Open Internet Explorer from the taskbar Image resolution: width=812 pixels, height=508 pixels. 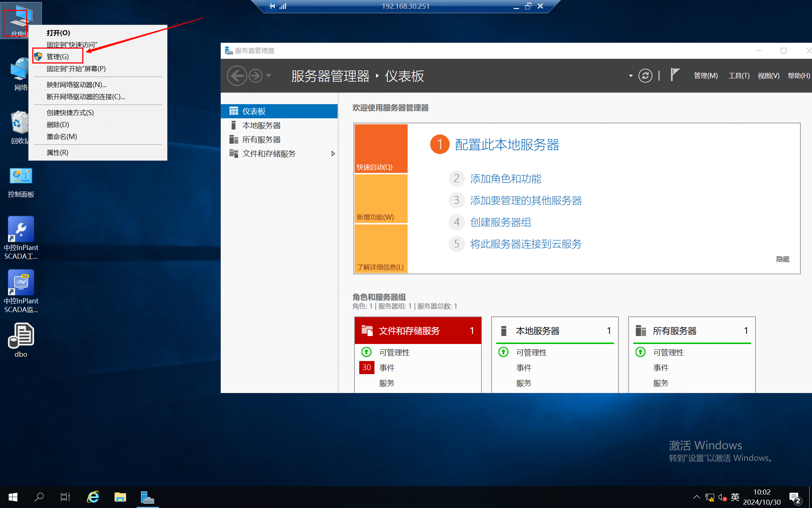[x=93, y=497]
